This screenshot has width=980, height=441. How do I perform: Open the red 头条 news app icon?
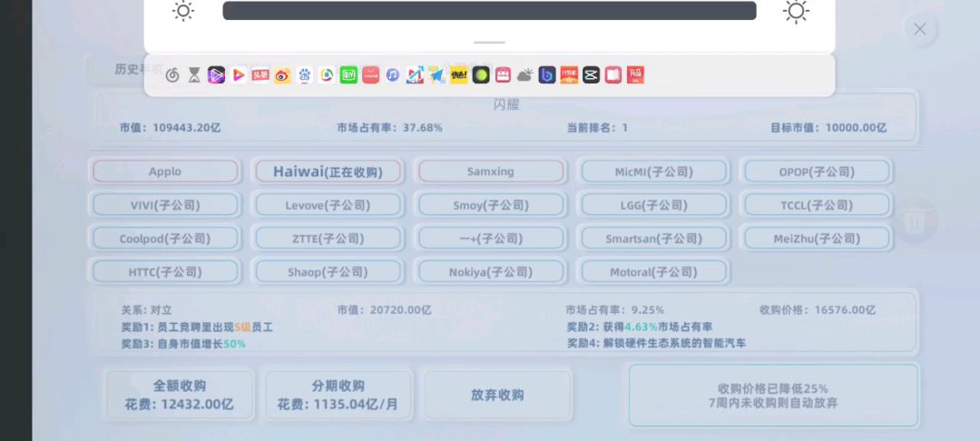260,75
